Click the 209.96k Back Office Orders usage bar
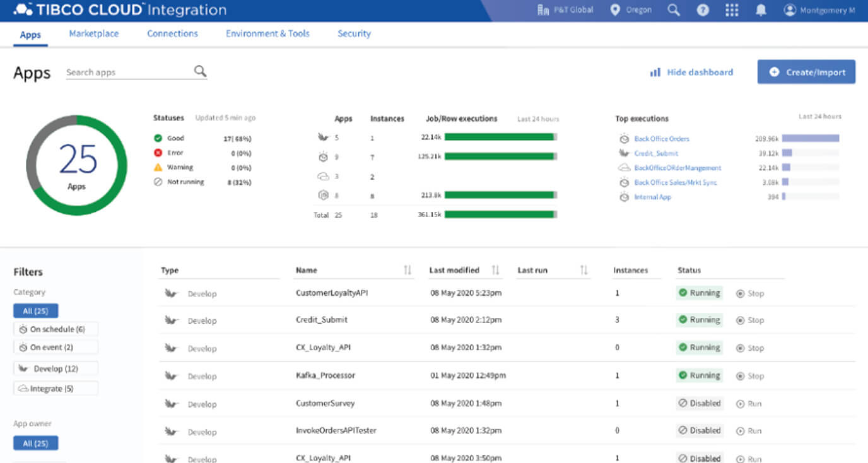The image size is (868, 463). (811, 138)
